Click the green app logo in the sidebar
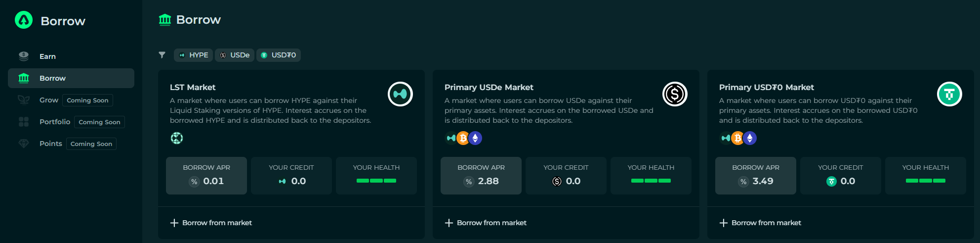Screen dimensions: 980x243 tap(24, 20)
